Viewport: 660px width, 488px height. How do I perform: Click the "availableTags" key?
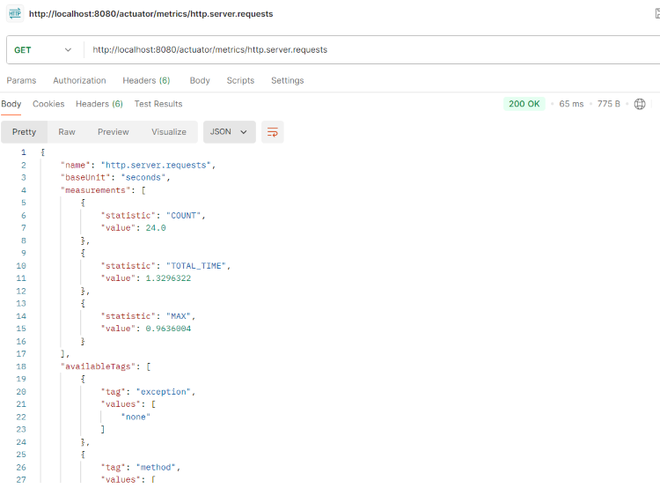pos(98,366)
